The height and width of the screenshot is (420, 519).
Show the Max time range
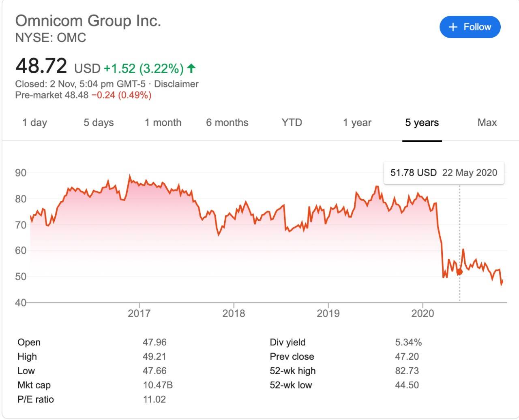pyautogui.click(x=487, y=123)
